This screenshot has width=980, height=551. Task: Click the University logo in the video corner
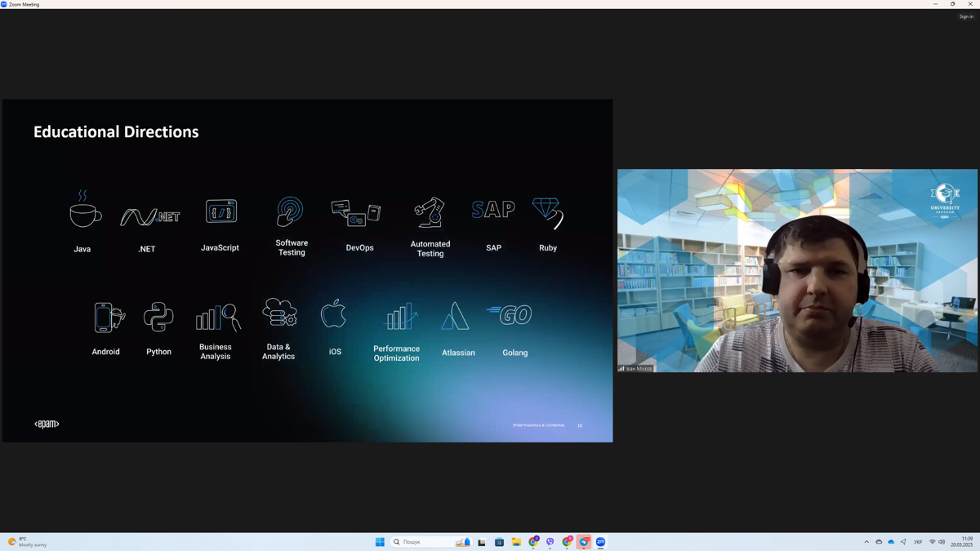(x=945, y=201)
